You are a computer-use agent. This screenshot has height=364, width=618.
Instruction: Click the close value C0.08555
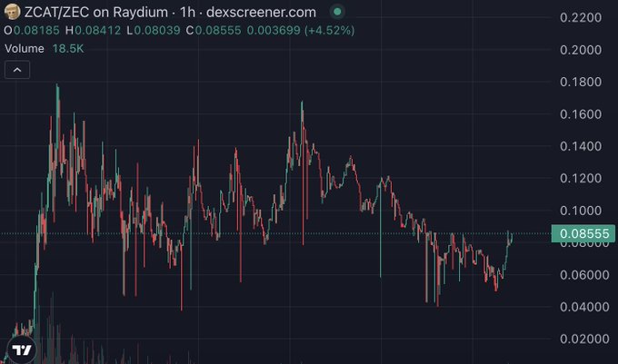point(214,30)
